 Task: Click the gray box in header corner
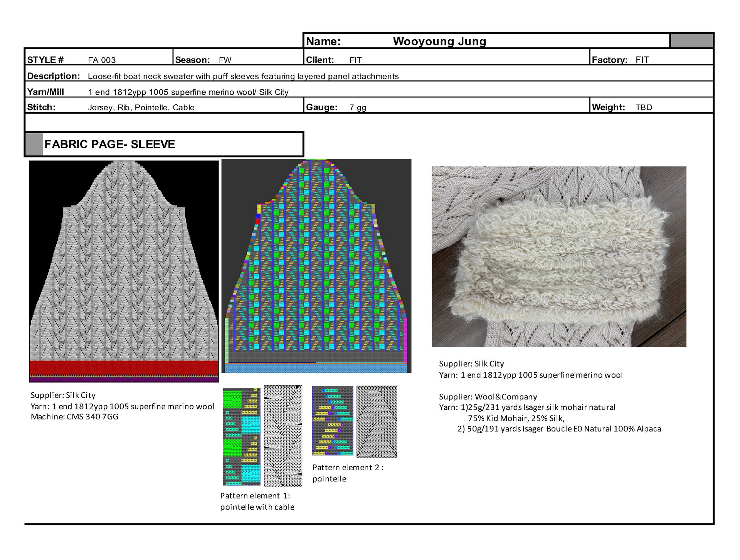coord(691,41)
